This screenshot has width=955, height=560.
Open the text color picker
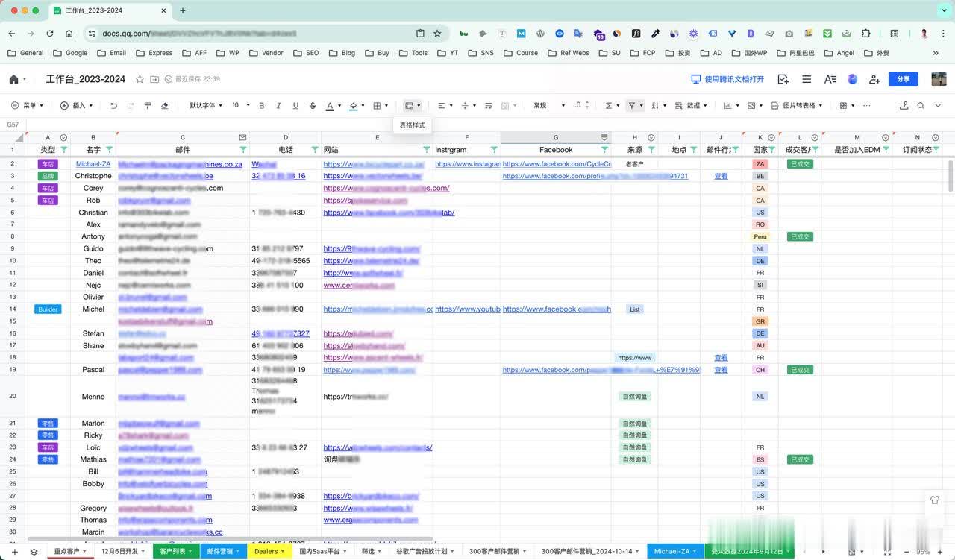(x=333, y=106)
